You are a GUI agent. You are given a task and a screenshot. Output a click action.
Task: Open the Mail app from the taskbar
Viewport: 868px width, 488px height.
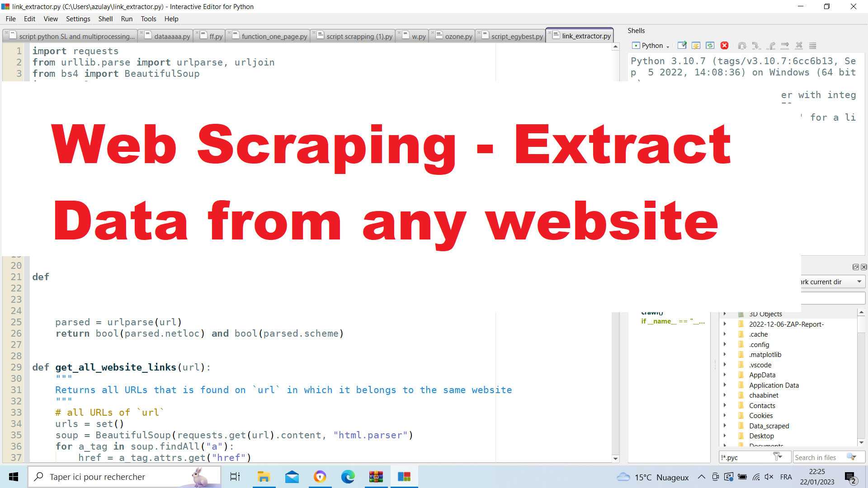tap(292, 477)
